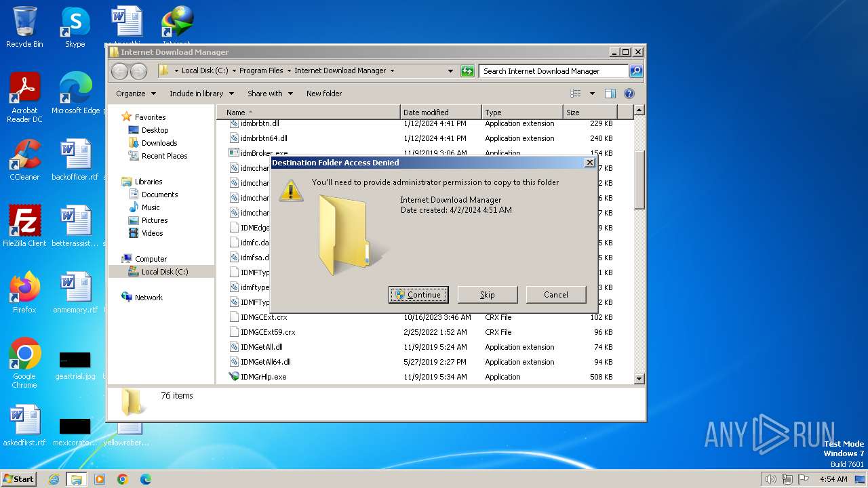
Task: Select Downloads in navigation pane
Action: pyautogui.click(x=159, y=143)
